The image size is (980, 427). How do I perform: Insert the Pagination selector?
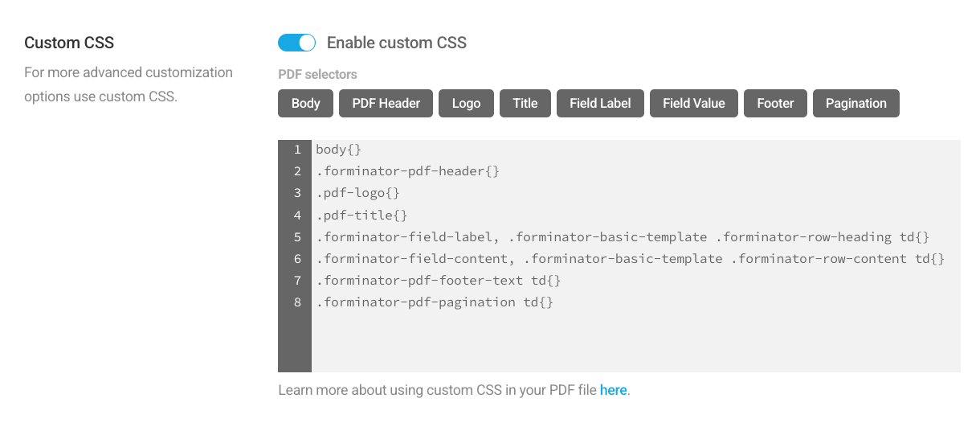pyautogui.click(x=856, y=103)
